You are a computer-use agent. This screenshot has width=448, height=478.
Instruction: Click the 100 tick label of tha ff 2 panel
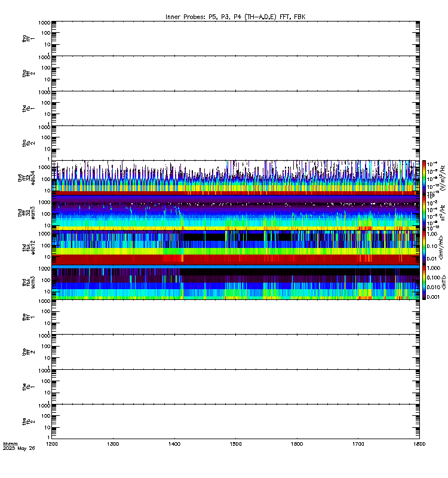coord(46,68)
